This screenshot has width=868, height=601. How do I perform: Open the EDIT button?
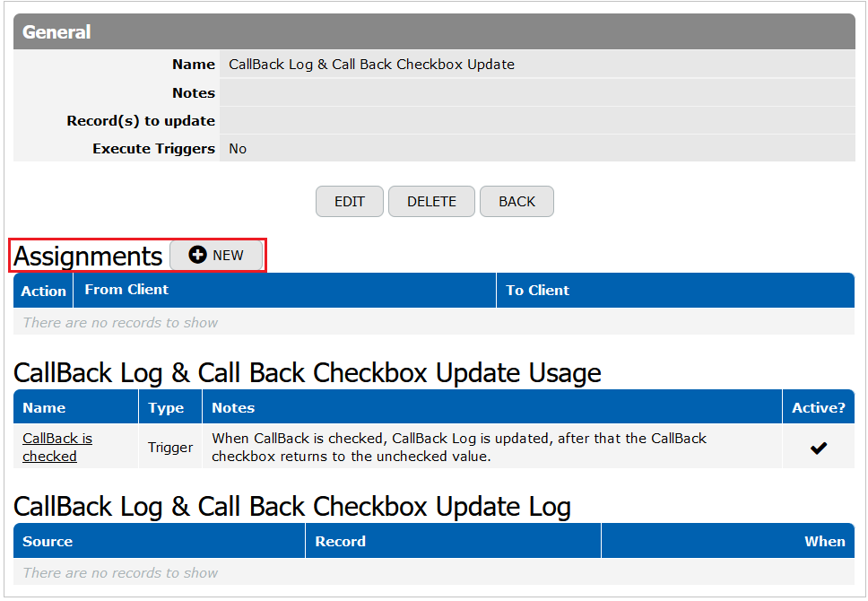click(350, 202)
